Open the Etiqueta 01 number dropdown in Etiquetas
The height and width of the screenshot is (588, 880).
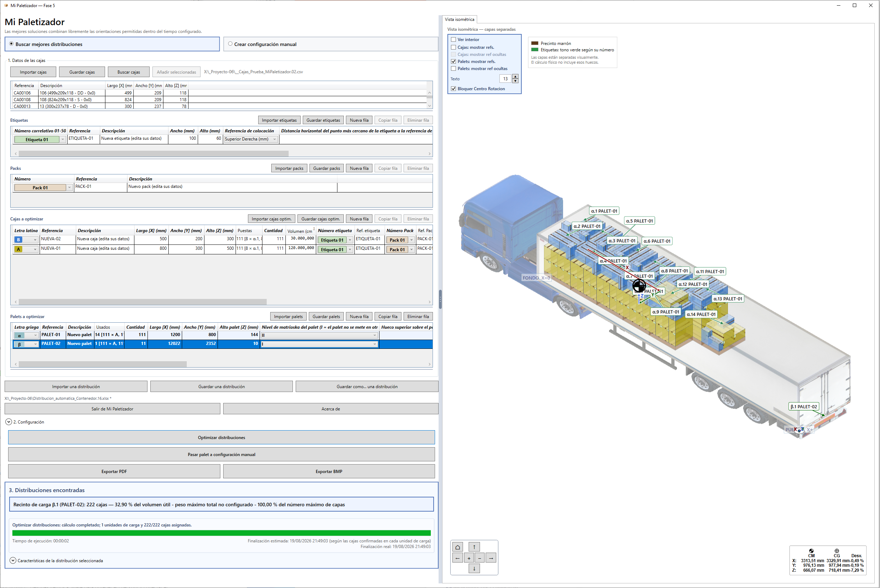pos(63,139)
